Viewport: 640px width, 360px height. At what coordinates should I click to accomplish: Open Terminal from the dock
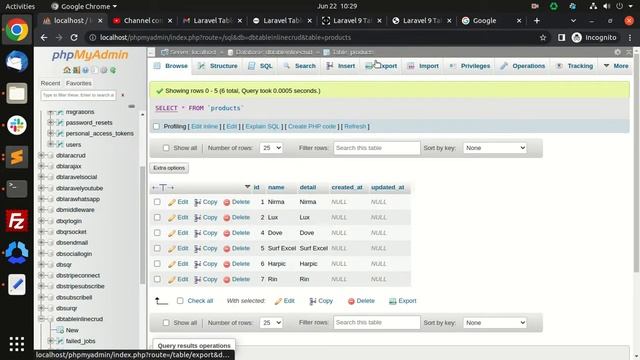click(17, 189)
